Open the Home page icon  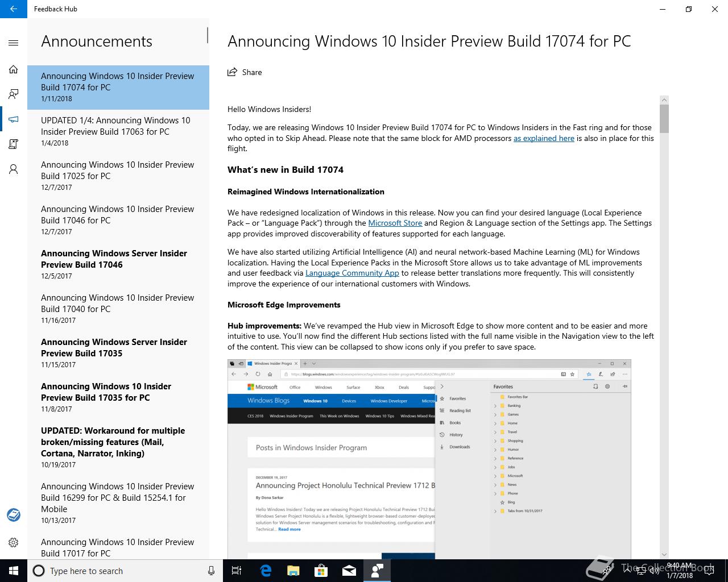coord(14,69)
